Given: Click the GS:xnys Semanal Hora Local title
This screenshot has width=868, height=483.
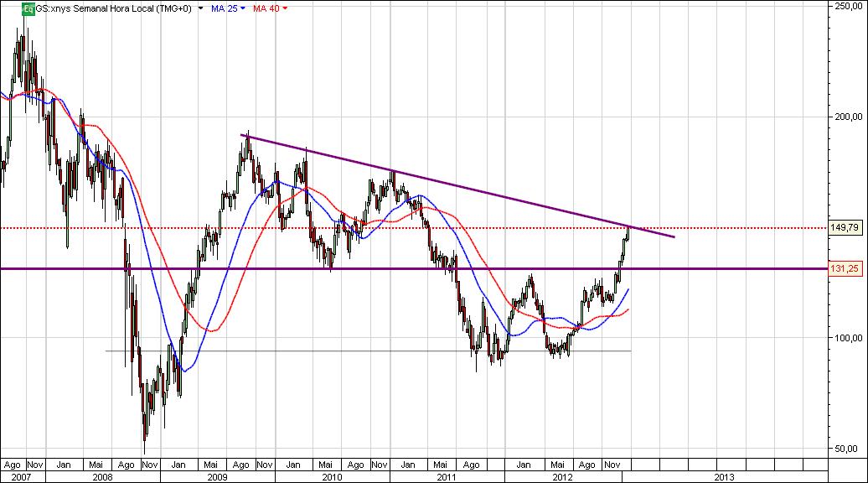Looking at the screenshot, I should (113, 8).
